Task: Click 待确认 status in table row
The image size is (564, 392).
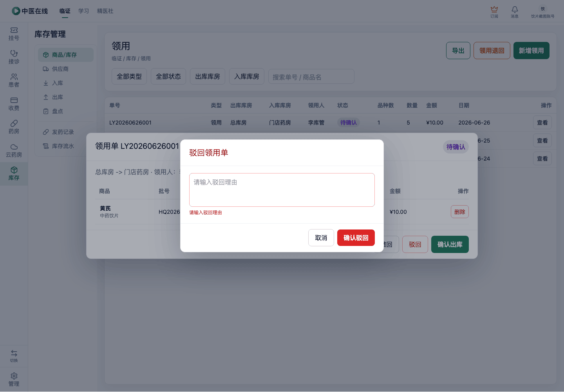Action: point(349,123)
